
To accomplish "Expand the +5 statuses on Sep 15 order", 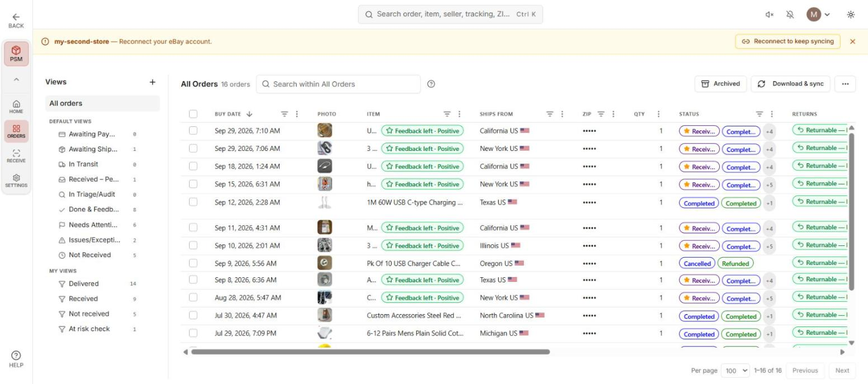I will point(770,184).
